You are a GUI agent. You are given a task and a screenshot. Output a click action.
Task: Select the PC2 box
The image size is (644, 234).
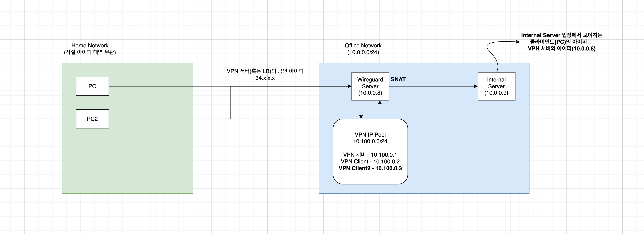tap(92, 119)
